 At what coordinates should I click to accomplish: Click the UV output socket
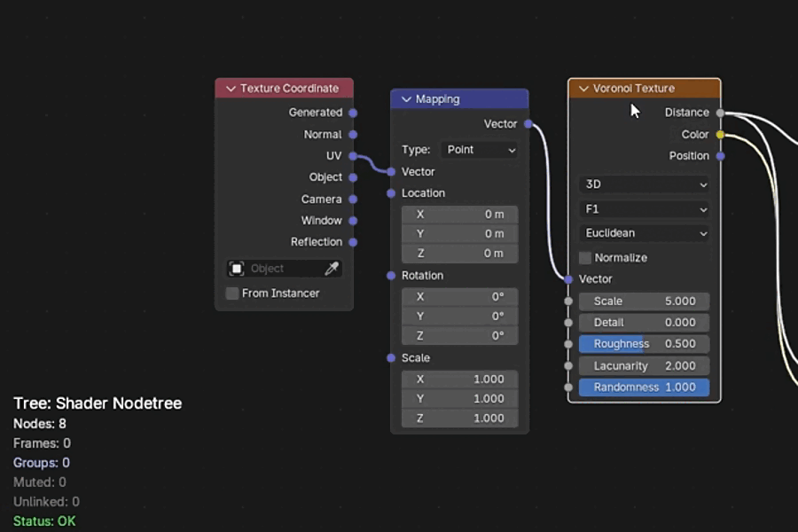353,156
